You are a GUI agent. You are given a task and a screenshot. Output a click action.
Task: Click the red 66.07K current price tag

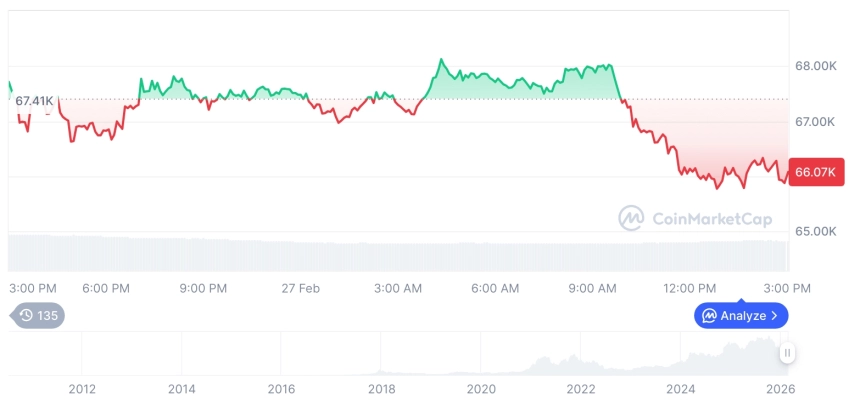(816, 172)
